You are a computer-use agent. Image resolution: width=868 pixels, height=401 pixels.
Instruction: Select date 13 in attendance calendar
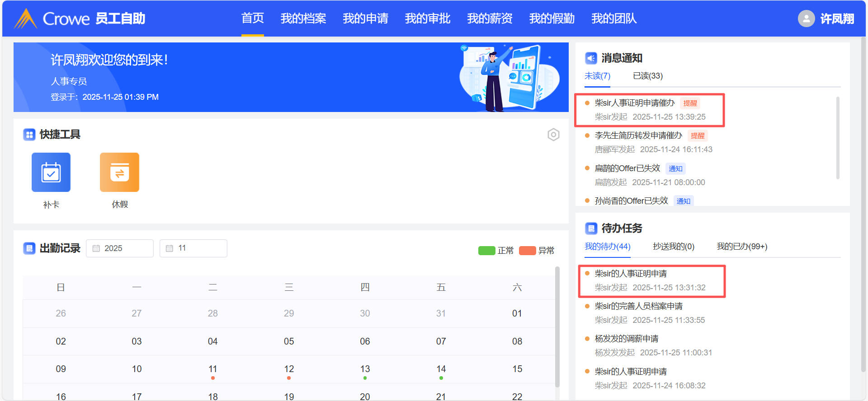(365, 369)
